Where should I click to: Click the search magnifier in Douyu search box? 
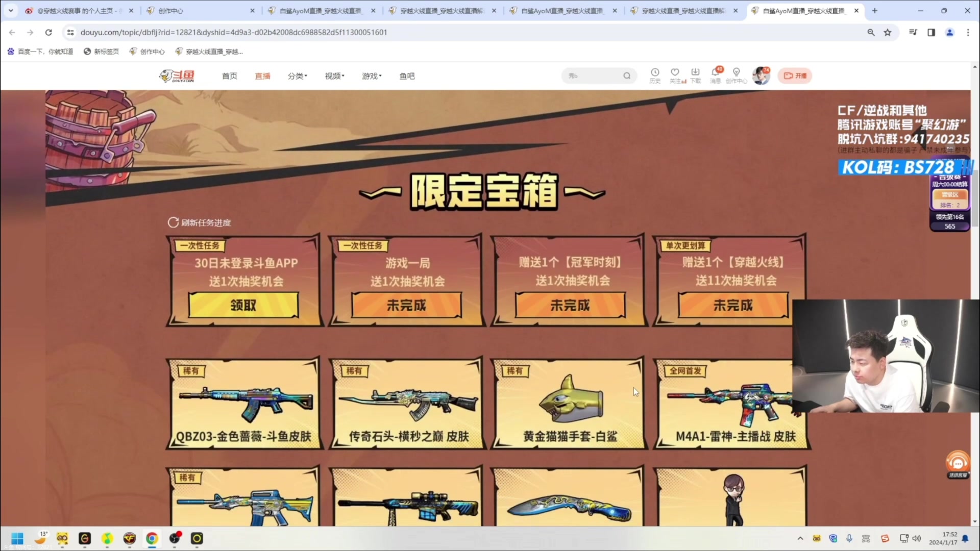pyautogui.click(x=627, y=76)
